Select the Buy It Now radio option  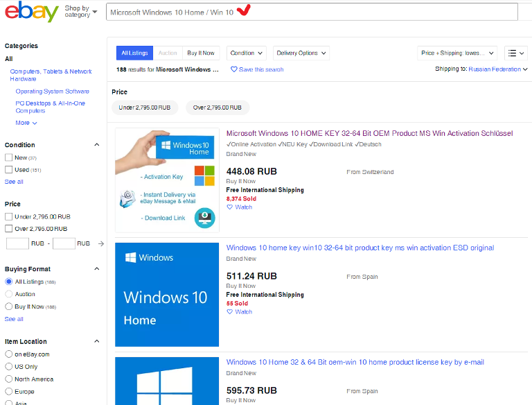tap(9, 307)
